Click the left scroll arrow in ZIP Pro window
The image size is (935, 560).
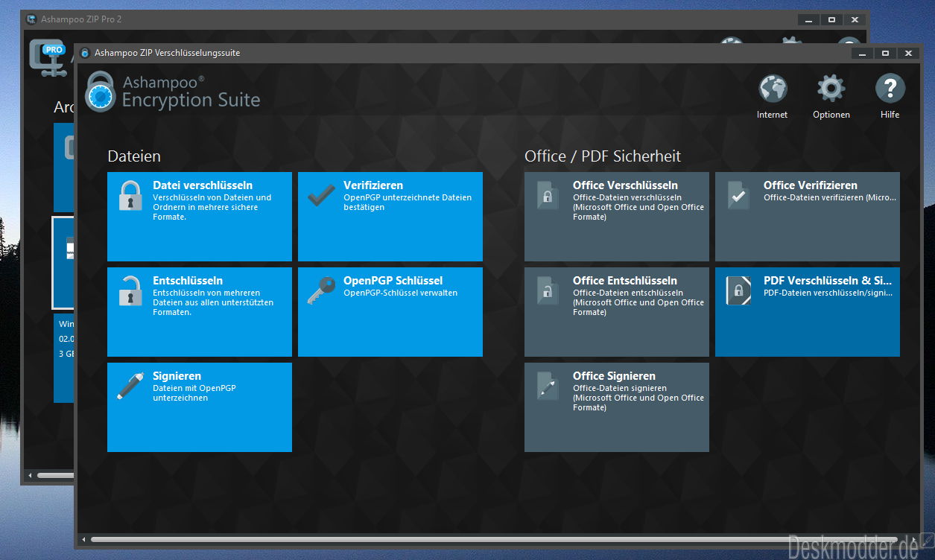tap(31, 475)
